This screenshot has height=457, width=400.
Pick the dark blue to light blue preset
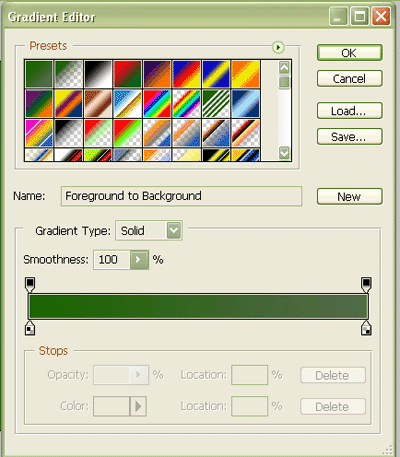[x=245, y=103]
